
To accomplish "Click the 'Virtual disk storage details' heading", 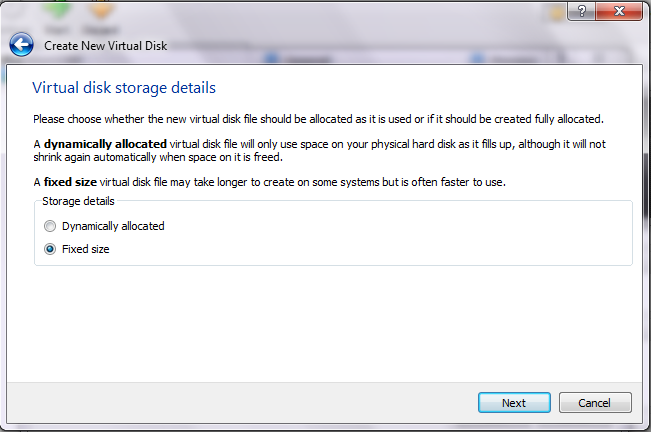I will [124, 89].
